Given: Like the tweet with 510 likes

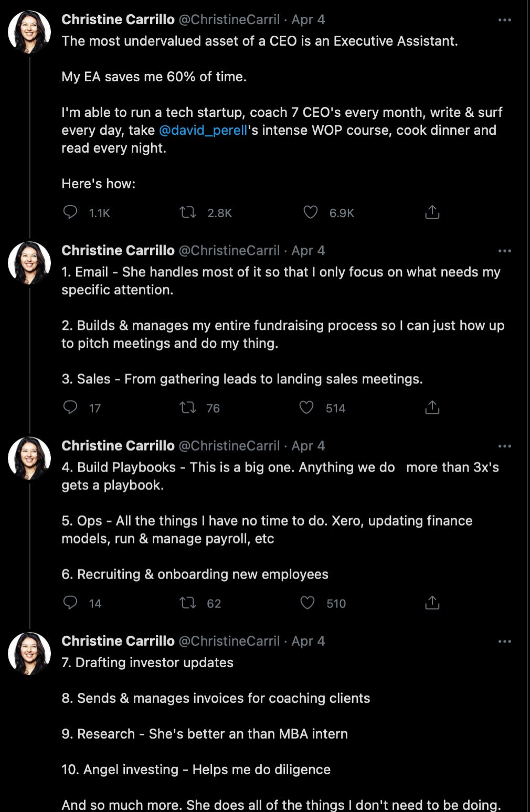Looking at the screenshot, I should (308, 603).
